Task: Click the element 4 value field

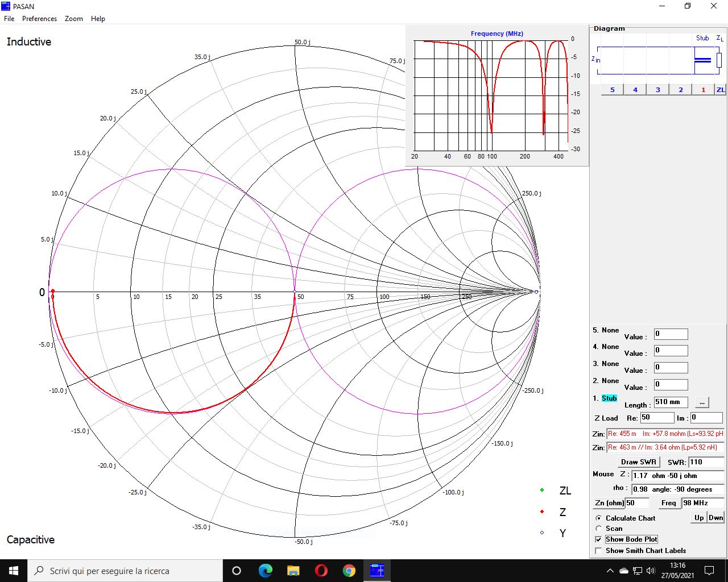Action: pos(671,351)
